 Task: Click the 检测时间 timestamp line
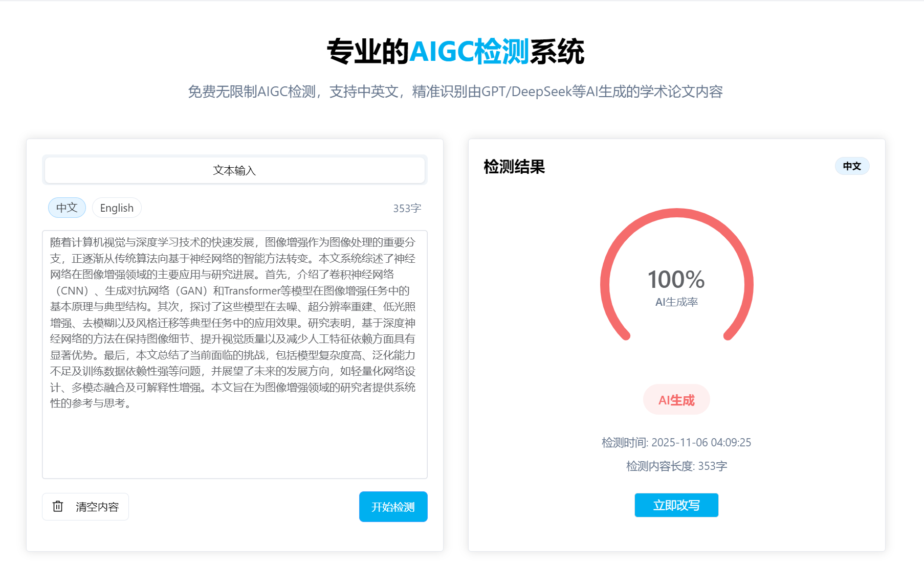[x=676, y=442]
